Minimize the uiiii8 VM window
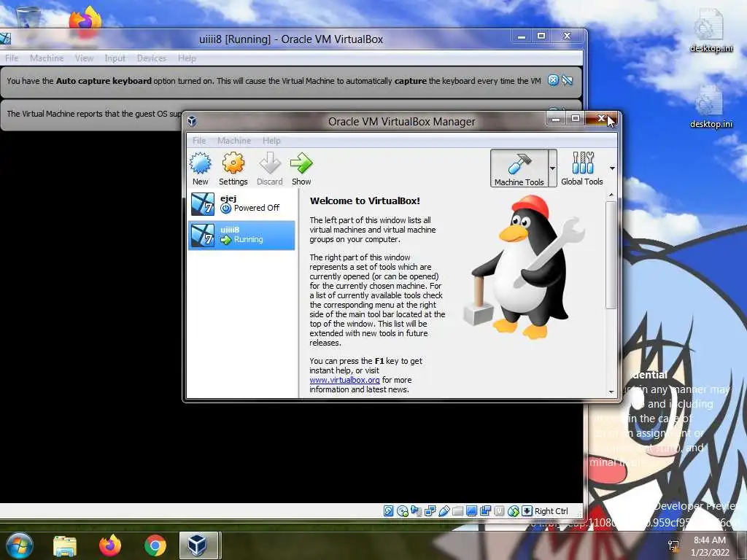Viewport: 747px width, 560px height. point(522,36)
